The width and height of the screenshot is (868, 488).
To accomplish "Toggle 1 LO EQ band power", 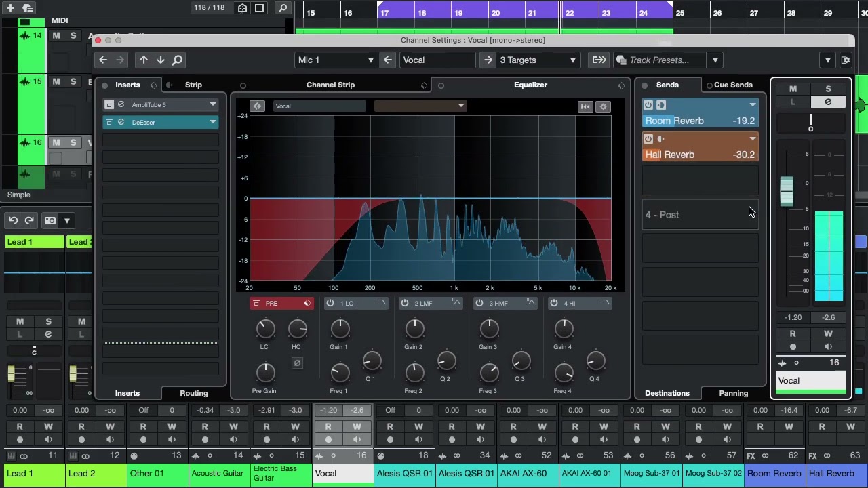I will click(x=330, y=303).
